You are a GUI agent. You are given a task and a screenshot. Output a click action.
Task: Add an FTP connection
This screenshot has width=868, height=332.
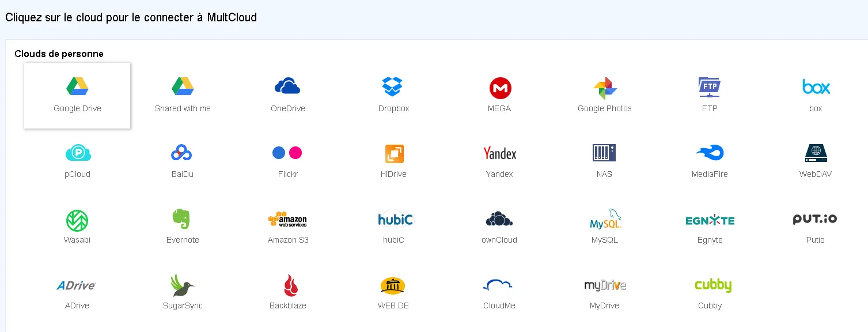tap(710, 87)
